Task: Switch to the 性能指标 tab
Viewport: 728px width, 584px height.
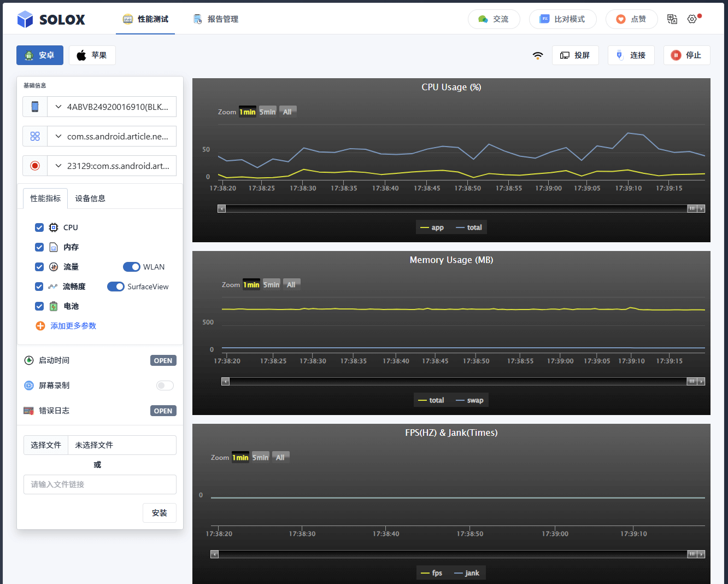Action: point(45,198)
